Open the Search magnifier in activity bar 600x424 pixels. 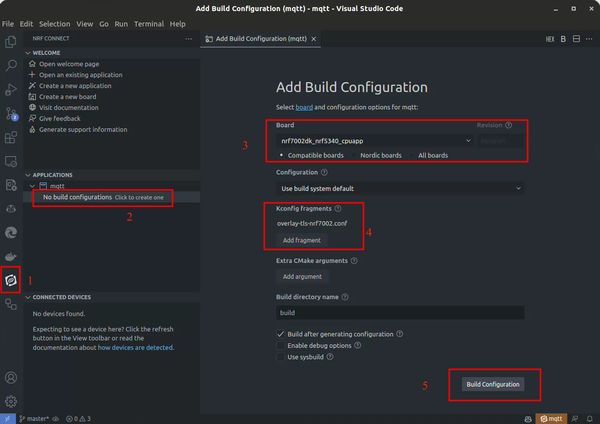click(x=11, y=65)
